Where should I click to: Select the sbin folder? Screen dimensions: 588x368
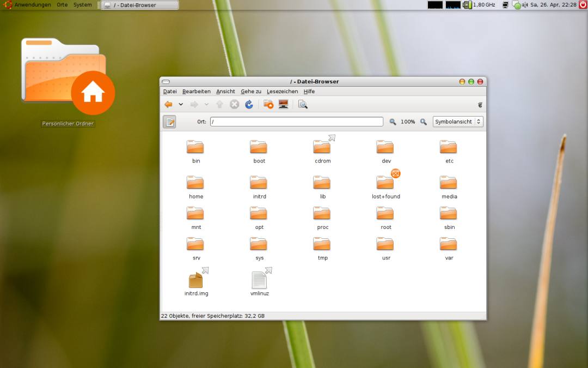pyautogui.click(x=449, y=218)
